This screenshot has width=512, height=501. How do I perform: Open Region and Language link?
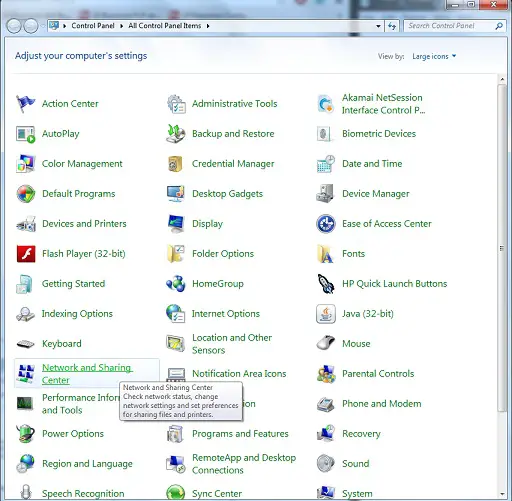(x=87, y=464)
